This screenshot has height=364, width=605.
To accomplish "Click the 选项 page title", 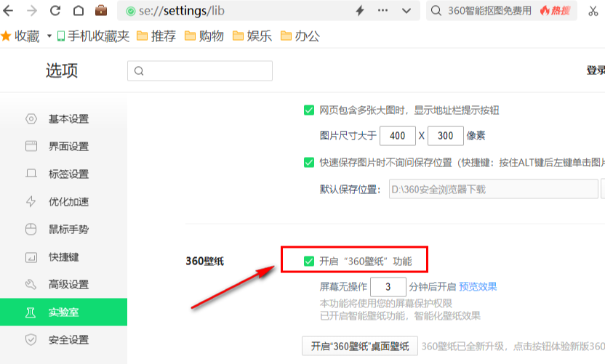I will [62, 70].
